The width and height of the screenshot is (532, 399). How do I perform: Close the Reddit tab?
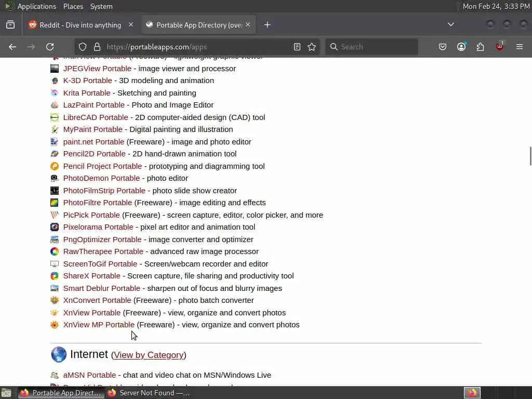131,25
